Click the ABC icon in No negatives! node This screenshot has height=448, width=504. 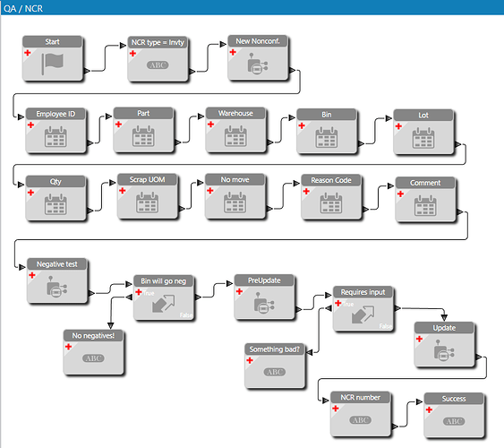click(x=93, y=358)
